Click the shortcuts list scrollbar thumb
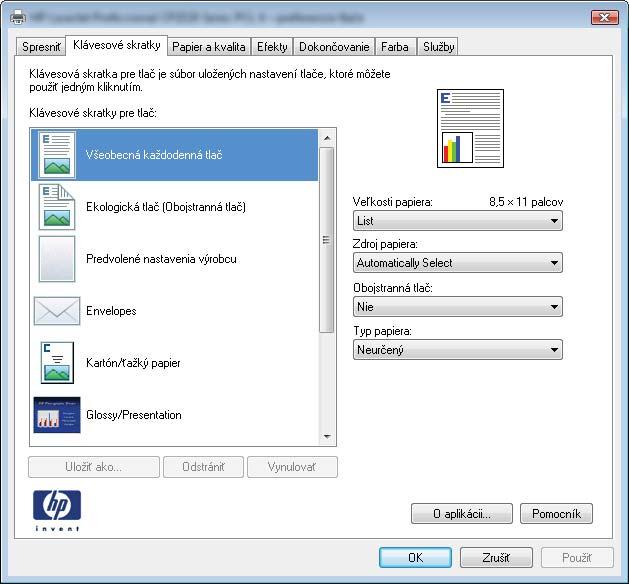Viewport: 629px width, 584px height. coord(327,240)
